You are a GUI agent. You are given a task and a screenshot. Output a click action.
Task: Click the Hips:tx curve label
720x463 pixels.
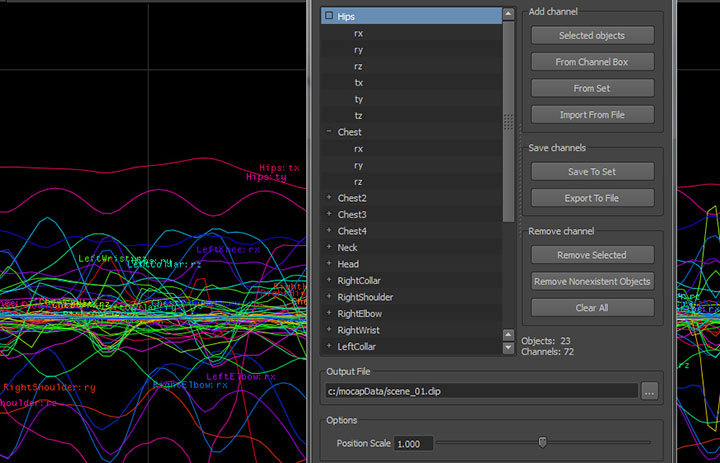tap(280, 168)
